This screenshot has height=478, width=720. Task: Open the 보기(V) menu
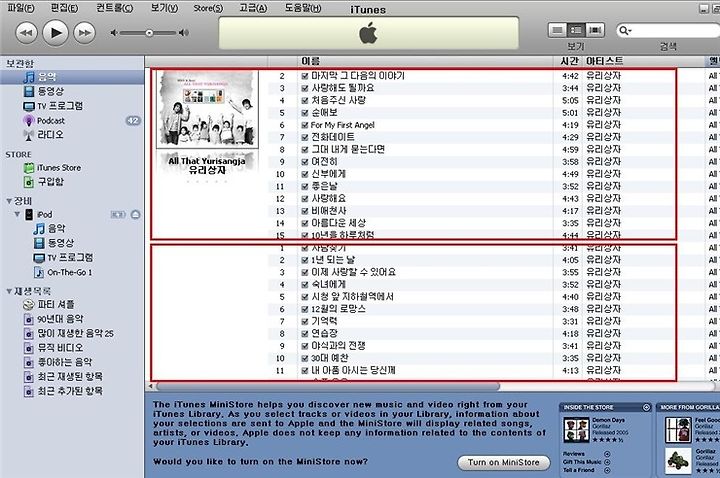point(164,8)
